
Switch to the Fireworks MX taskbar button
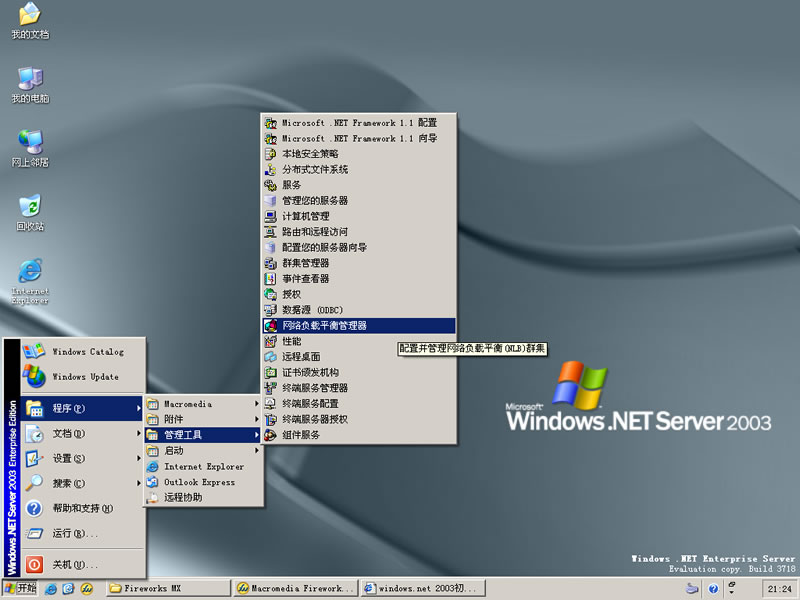coord(168,589)
